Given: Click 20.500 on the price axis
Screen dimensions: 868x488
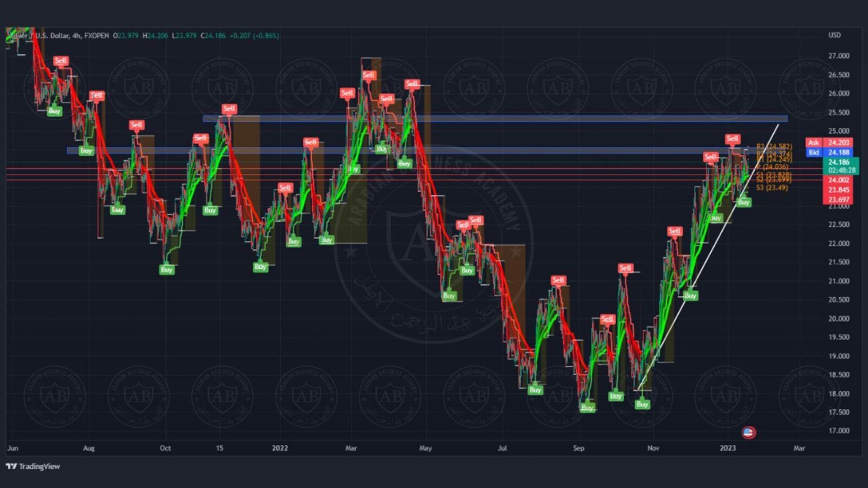Looking at the screenshot, I should tap(838, 300).
